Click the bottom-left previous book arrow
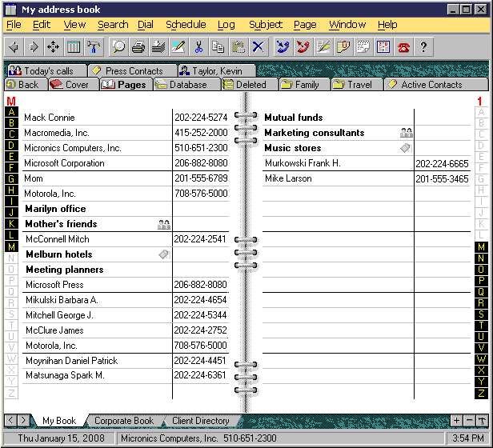Image resolution: width=493 pixels, height=448 pixels. click(x=10, y=420)
